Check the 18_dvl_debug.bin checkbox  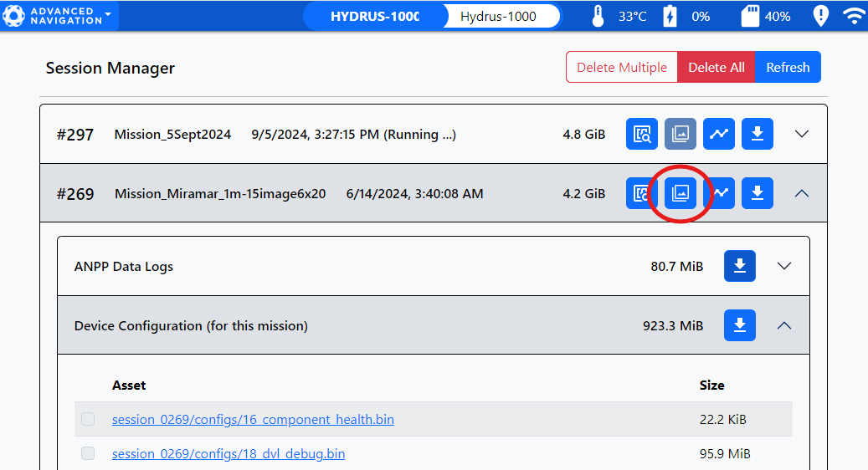click(x=88, y=453)
